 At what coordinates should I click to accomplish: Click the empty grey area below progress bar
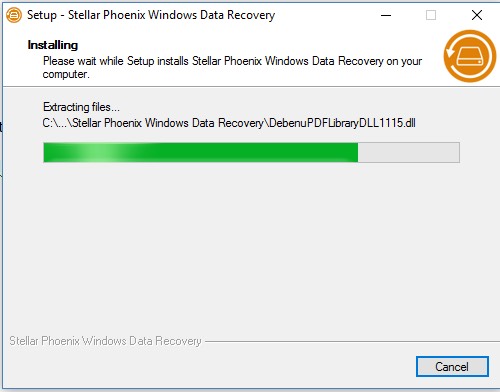[250, 247]
